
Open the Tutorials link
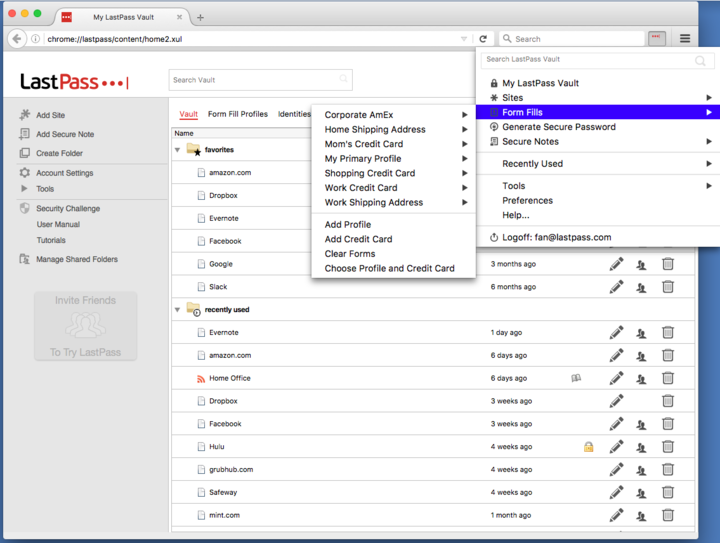click(x=51, y=240)
